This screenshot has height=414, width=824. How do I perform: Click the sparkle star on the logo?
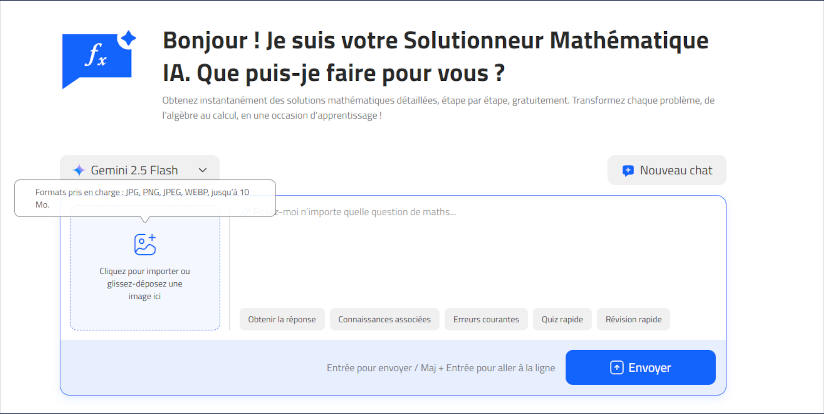[127, 39]
